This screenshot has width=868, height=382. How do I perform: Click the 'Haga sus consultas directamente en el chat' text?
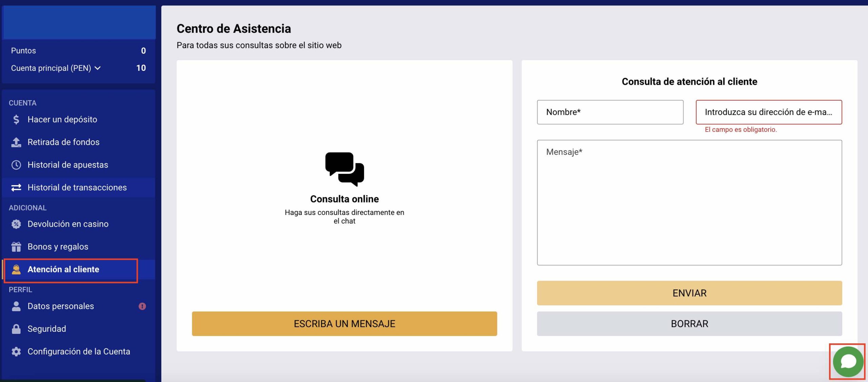point(344,217)
